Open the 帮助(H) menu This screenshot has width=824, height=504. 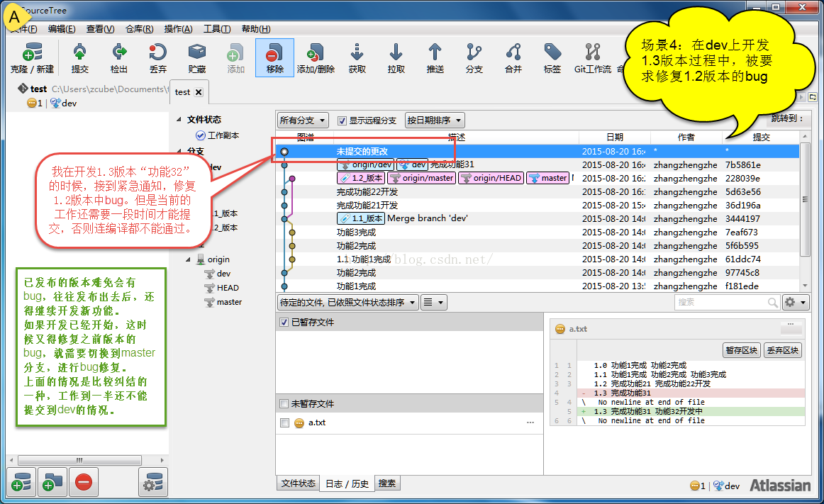coord(256,29)
